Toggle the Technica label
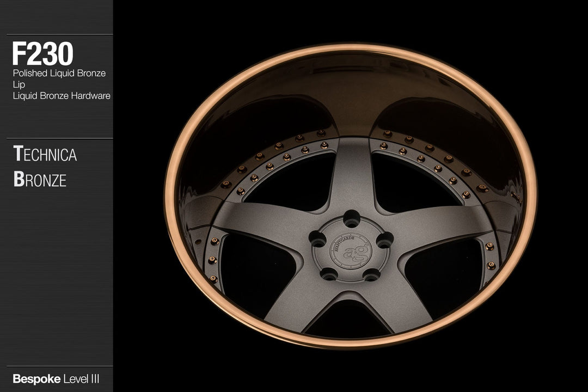The image size is (588, 392). (47, 155)
